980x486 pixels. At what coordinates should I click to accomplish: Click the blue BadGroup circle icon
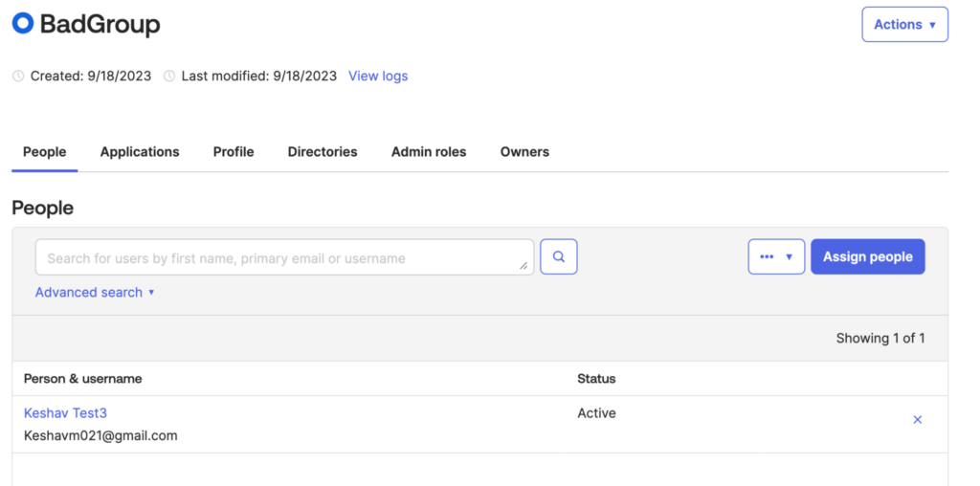tap(22, 24)
